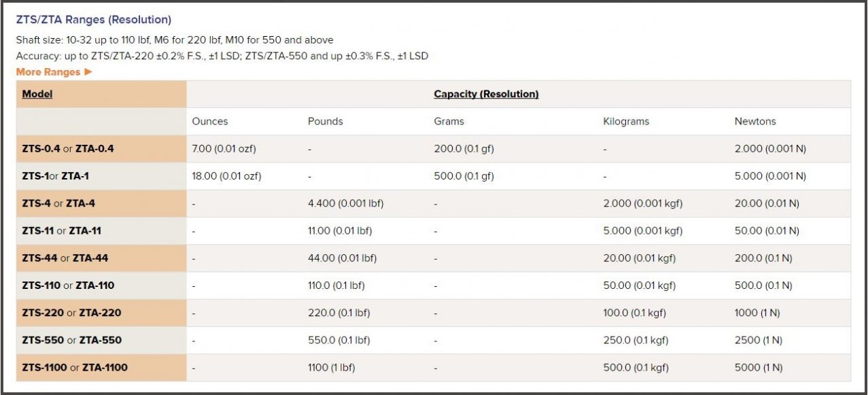This screenshot has height=395, width=868.
Task: Click the orange More Ranges arrow icon
Action: click(88, 72)
